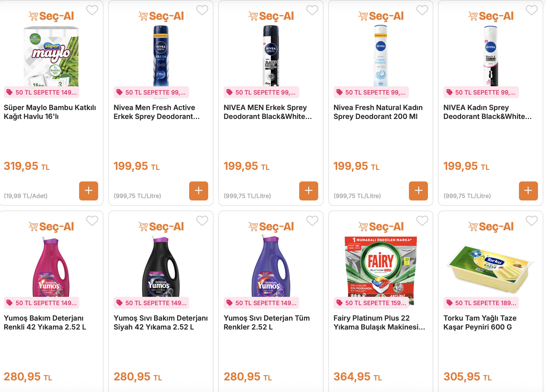Click Torku Tam Yağlı Taze Kaşar title
Image resolution: width=546 pixels, height=392 pixels.
(x=480, y=323)
